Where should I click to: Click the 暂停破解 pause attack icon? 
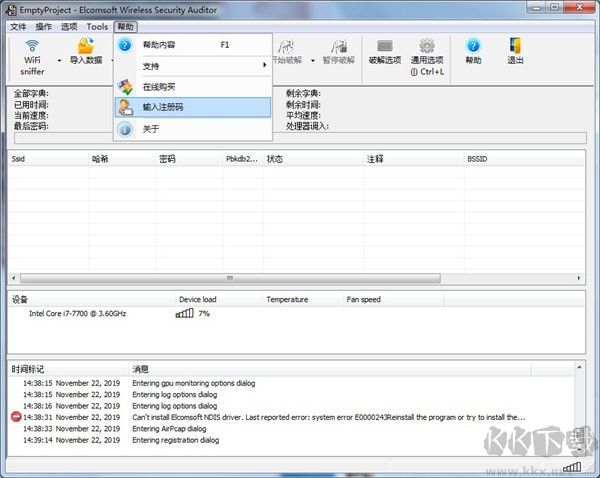click(x=339, y=47)
